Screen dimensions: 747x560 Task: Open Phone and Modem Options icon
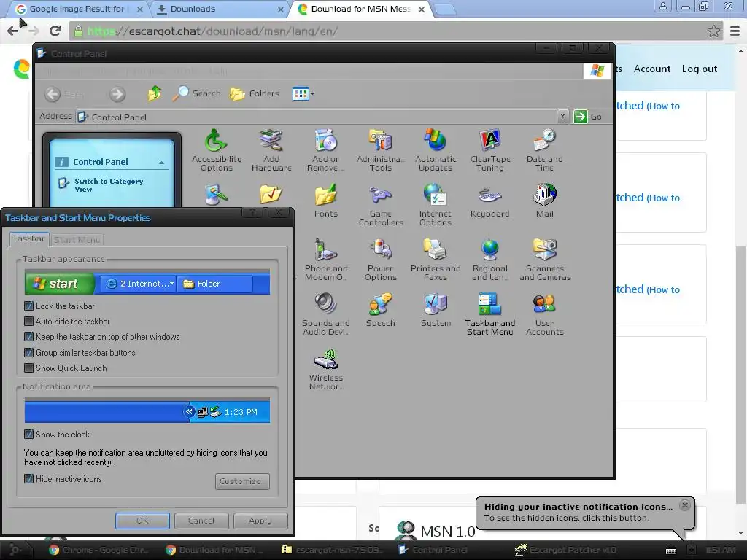pos(326,260)
